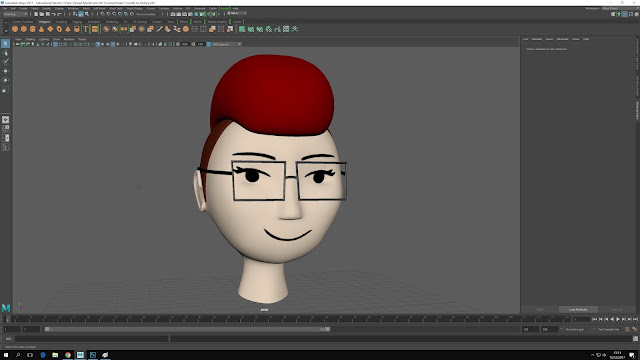
Task: Activate the Move tool in the toolbox
Action: (x=5, y=71)
